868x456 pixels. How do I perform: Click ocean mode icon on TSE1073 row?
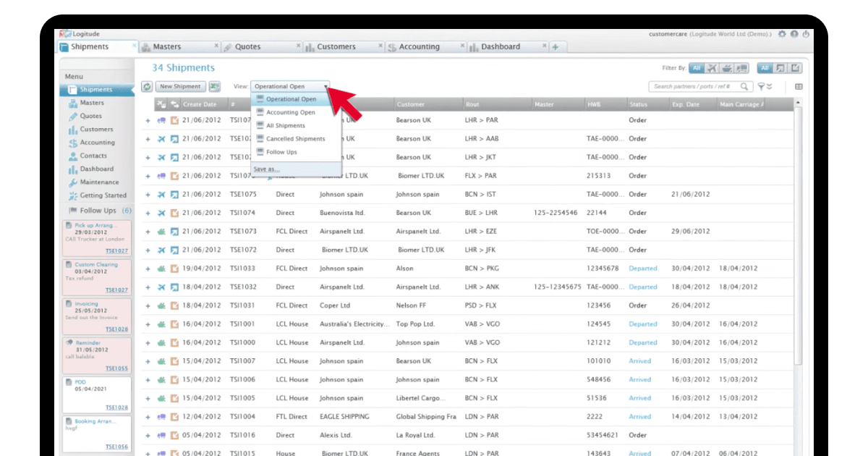tap(161, 232)
